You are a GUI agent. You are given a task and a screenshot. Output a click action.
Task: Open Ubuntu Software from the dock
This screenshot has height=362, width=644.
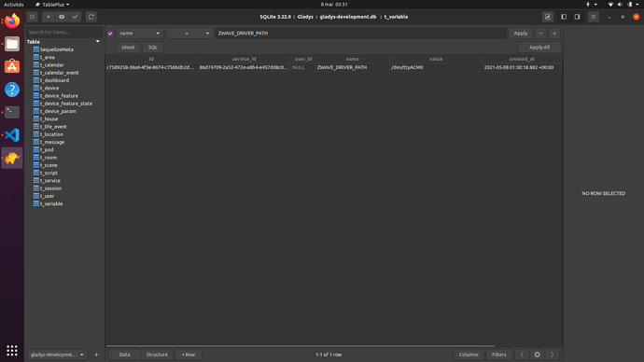click(12, 66)
